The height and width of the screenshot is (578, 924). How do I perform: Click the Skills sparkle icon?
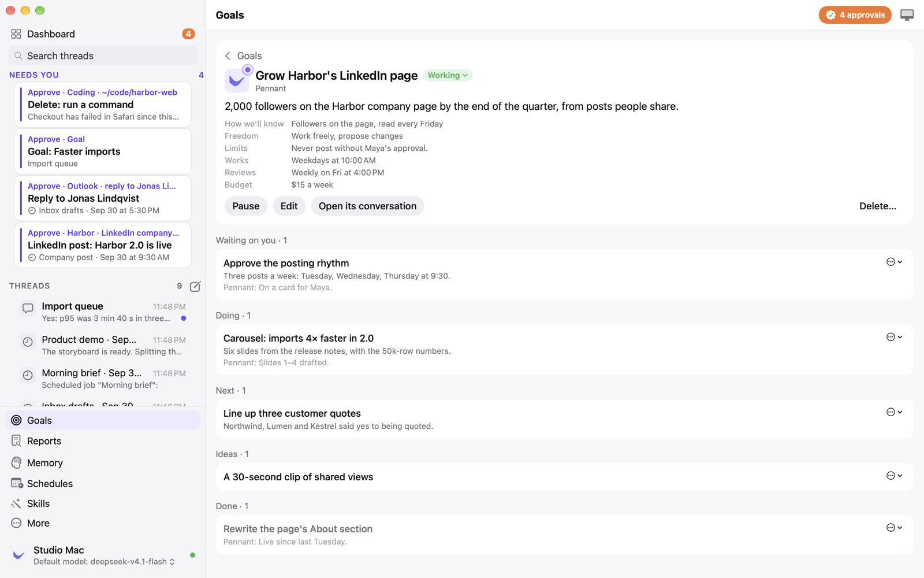(x=16, y=503)
